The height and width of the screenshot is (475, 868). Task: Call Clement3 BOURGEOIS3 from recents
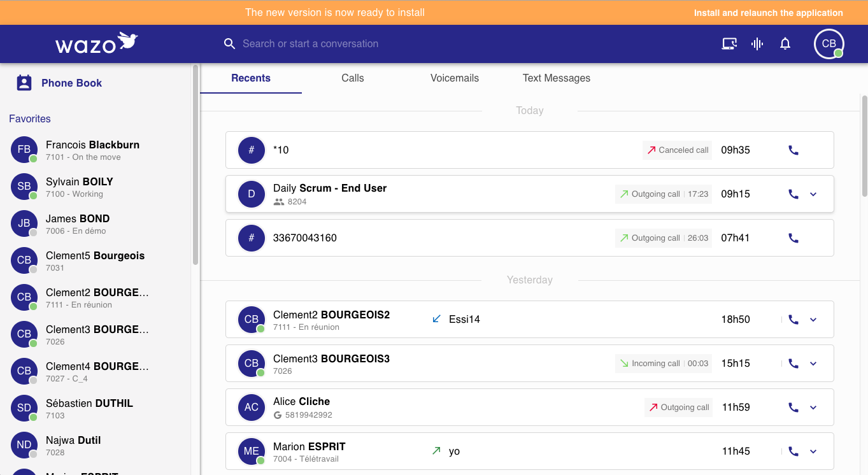[793, 364]
